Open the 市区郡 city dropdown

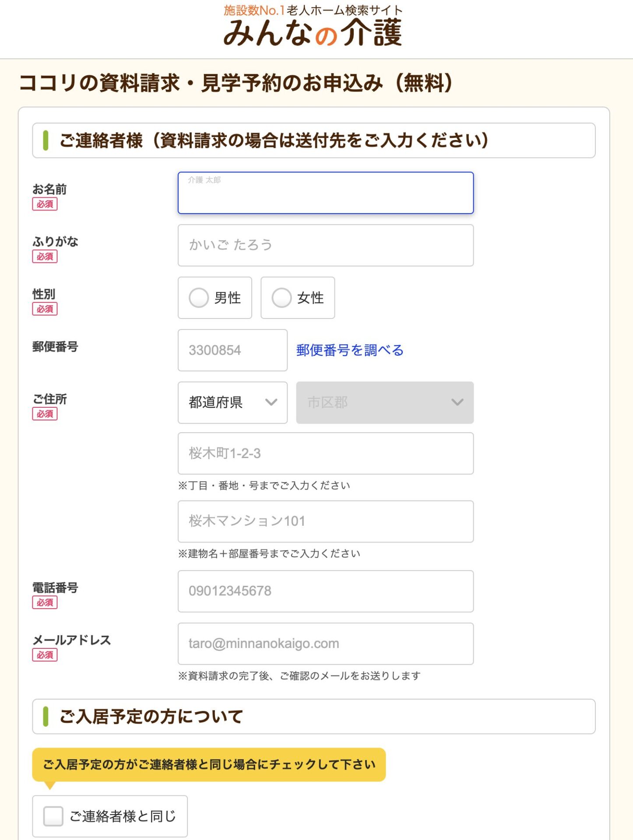point(384,402)
